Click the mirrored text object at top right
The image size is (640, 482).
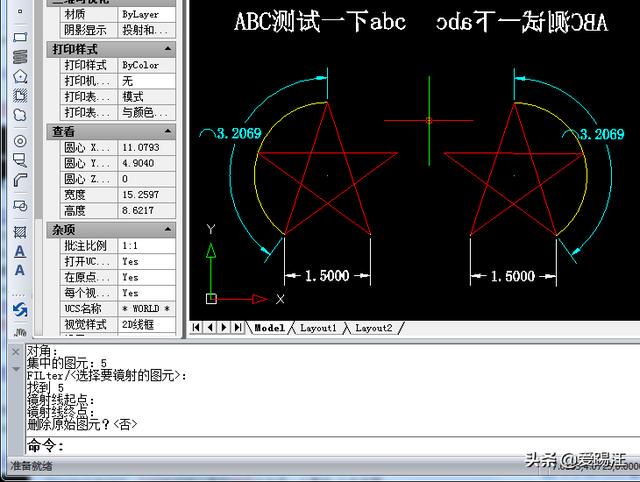pyautogui.click(x=522, y=22)
